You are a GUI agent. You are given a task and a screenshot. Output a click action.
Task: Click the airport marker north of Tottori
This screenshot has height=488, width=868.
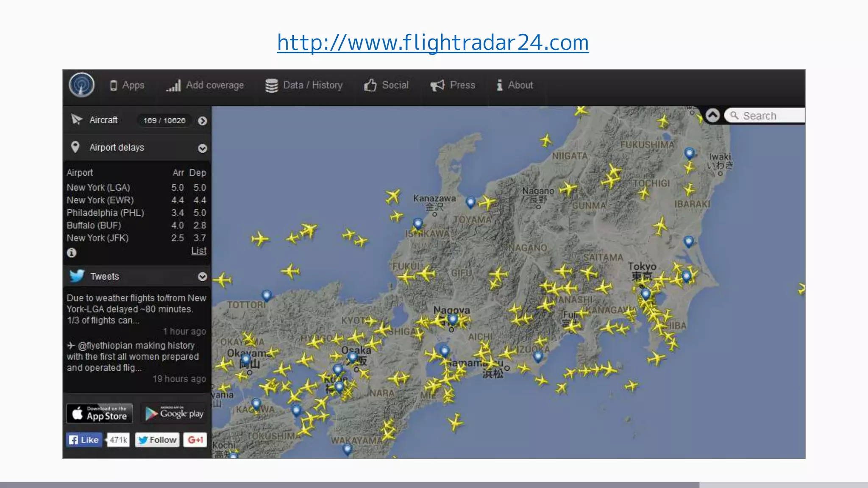tap(266, 295)
